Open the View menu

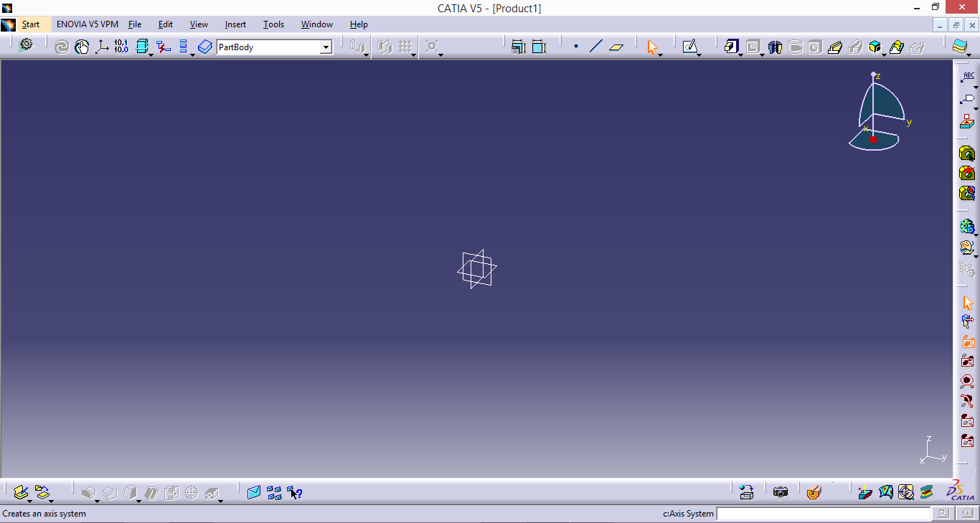[x=199, y=24]
